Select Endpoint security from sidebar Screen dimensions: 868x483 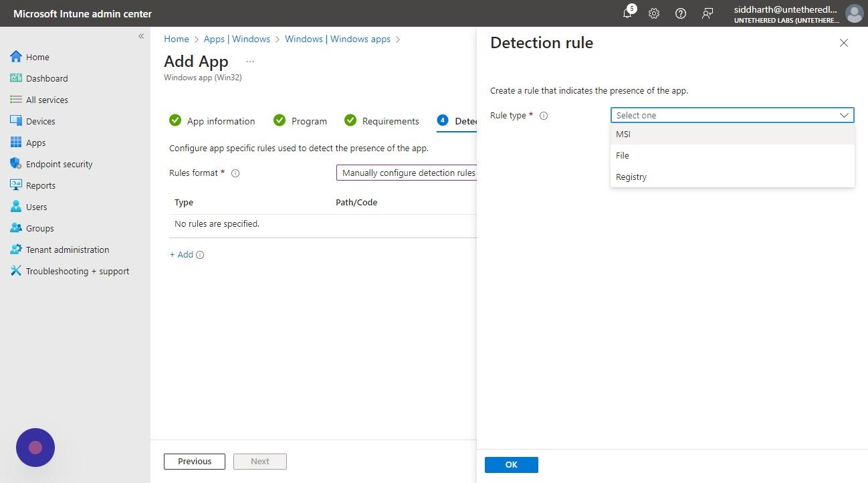pyautogui.click(x=59, y=164)
